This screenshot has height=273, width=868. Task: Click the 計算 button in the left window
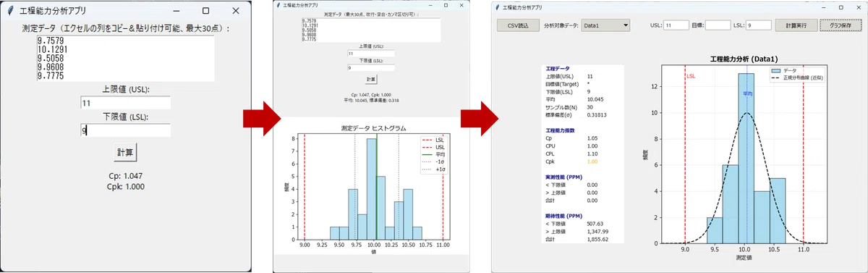125,152
